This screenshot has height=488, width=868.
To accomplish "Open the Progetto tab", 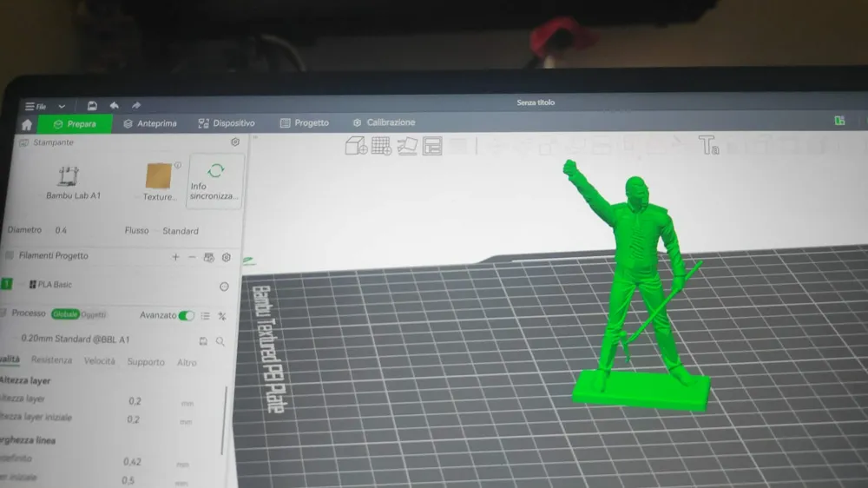I will [x=305, y=122].
